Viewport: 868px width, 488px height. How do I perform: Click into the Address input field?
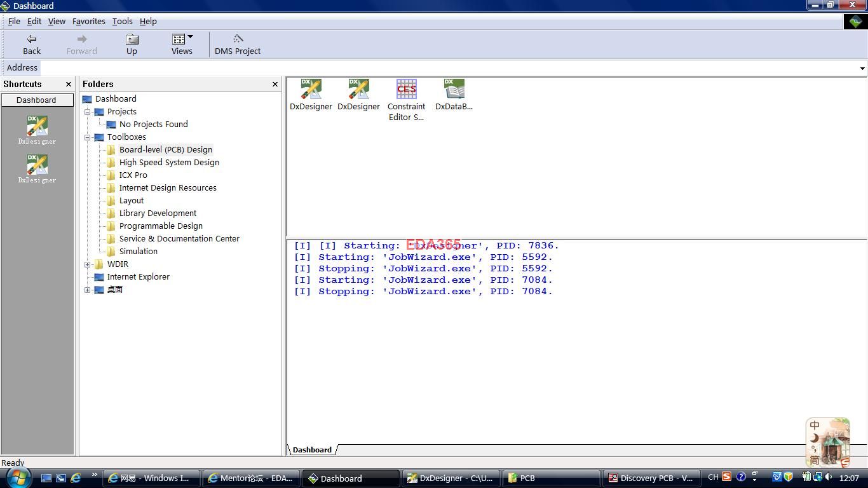(x=449, y=68)
